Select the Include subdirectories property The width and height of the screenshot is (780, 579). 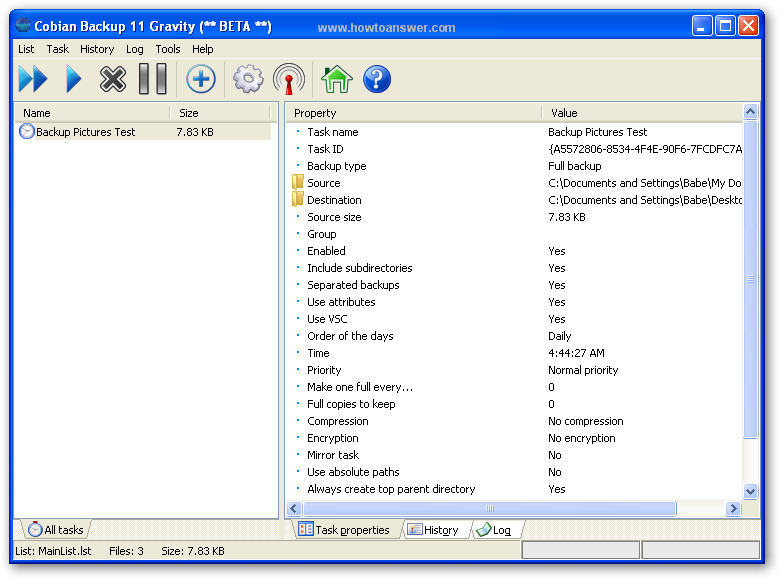click(514, 268)
